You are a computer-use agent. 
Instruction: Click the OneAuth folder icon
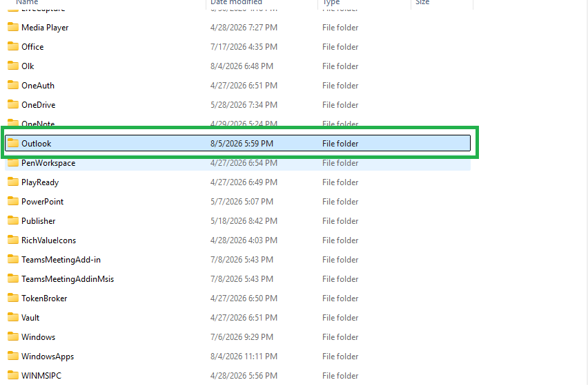click(x=12, y=85)
